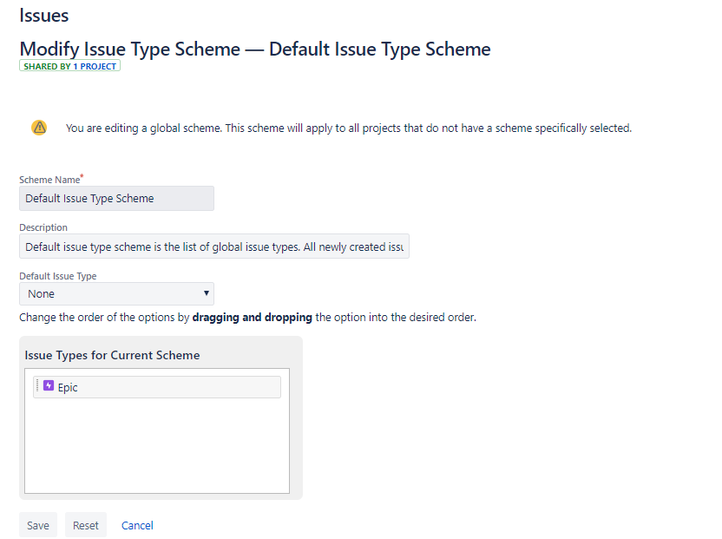Open the Default Issue Type dropdown arrow
This screenshot has width=722, height=539.
point(206,293)
